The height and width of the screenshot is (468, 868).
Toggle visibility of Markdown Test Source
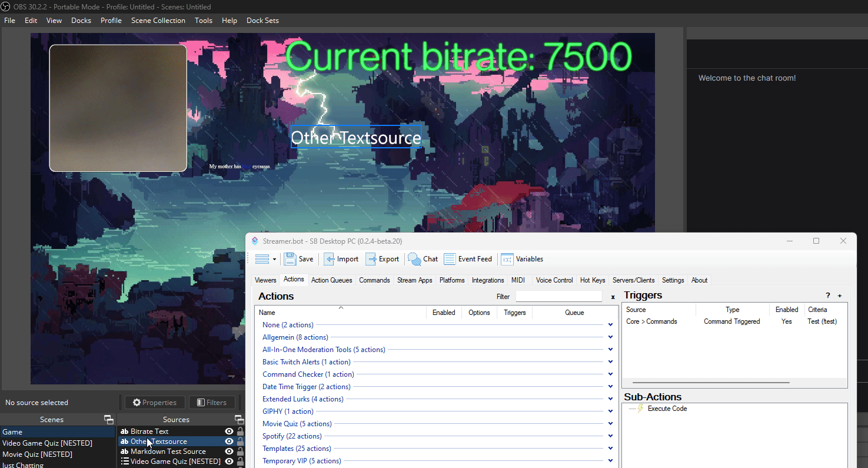230,452
